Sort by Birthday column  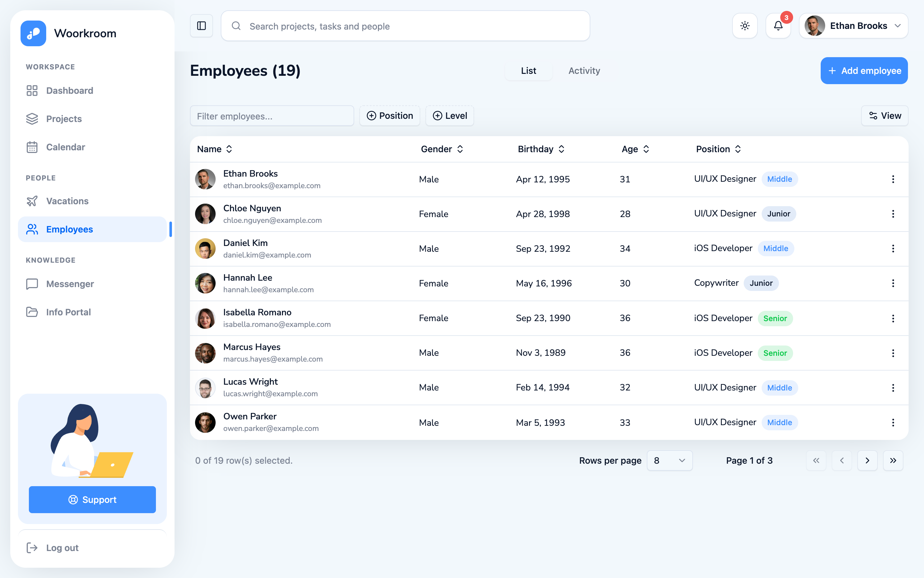541,149
